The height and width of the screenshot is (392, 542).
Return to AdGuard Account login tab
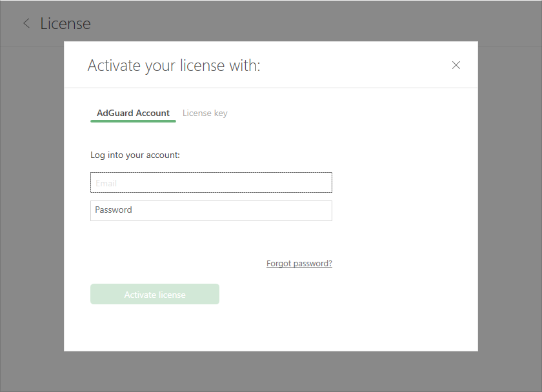click(133, 113)
